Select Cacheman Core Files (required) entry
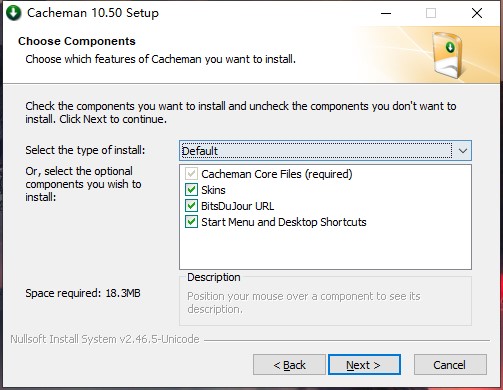The image size is (503, 390). (277, 174)
